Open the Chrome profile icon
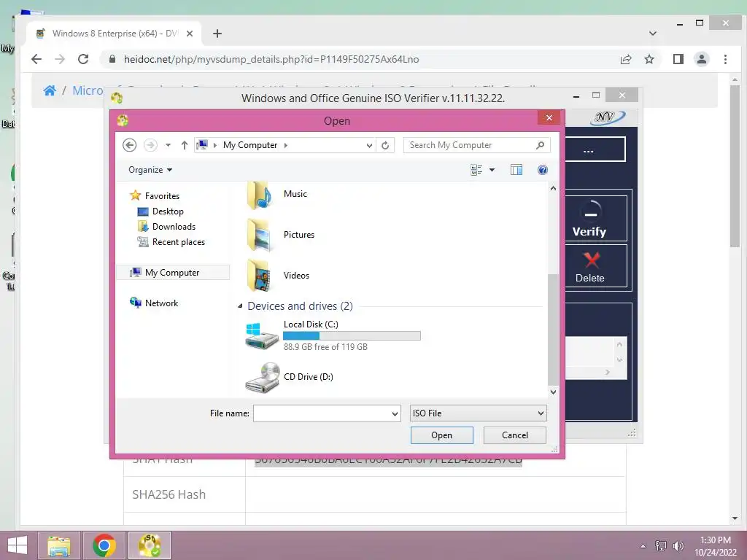 point(702,59)
